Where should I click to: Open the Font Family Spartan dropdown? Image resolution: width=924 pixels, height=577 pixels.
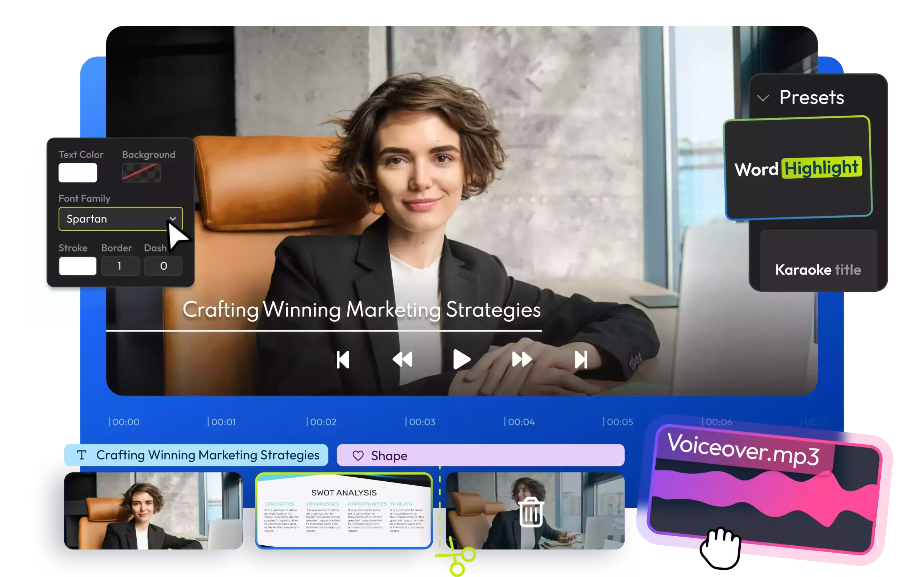pyautogui.click(x=120, y=219)
